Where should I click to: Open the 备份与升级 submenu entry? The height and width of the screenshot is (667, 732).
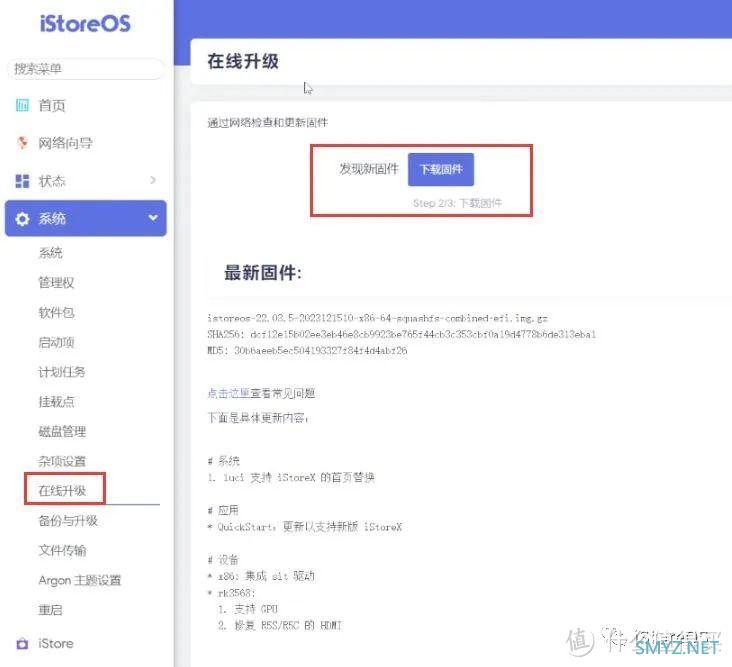tap(68, 520)
